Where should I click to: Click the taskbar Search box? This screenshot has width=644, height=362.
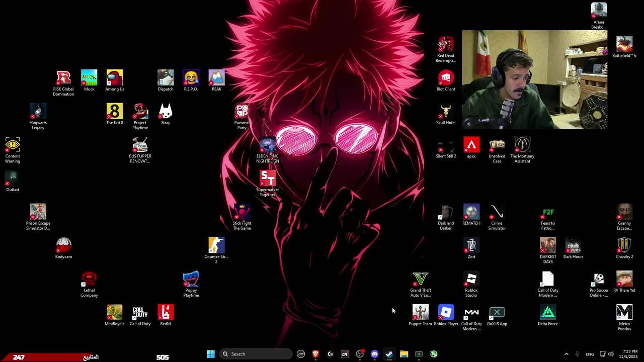tap(255, 354)
